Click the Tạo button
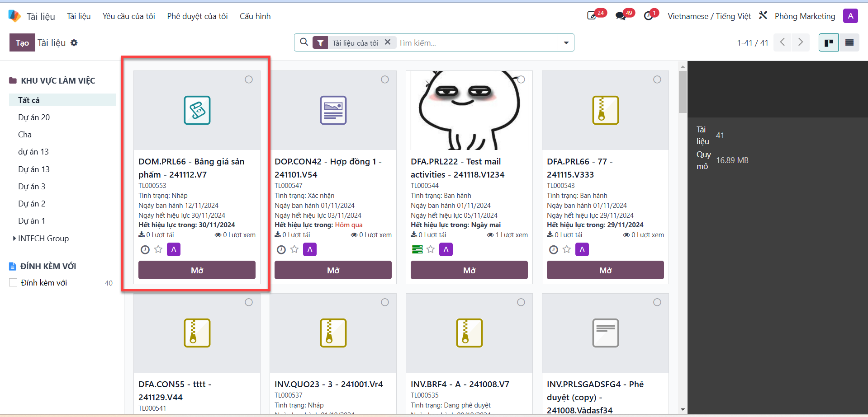The height and width of the screenshot is (417, 868). tap(22, 42)
